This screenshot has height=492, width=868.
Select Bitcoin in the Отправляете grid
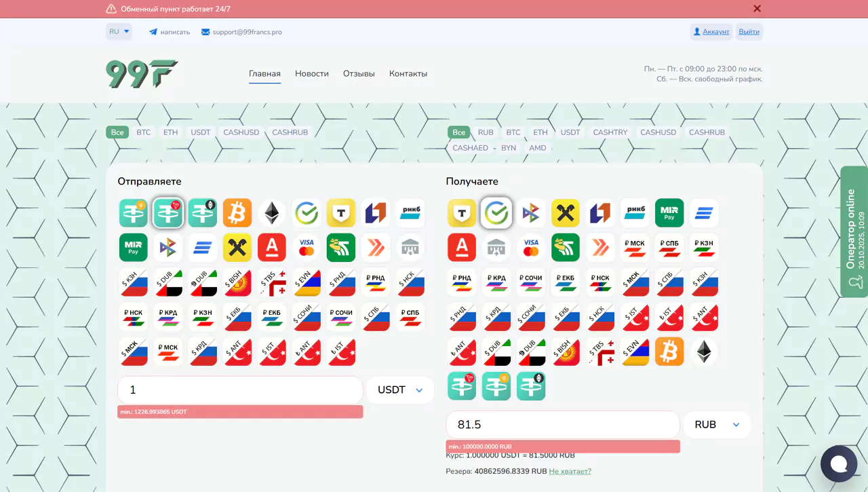click(237, 213)
